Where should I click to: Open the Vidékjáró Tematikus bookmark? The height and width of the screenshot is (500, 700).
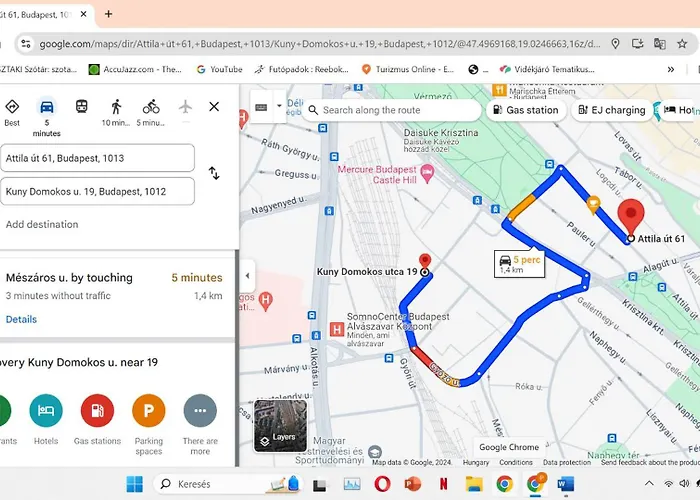[x=547, y=69]
